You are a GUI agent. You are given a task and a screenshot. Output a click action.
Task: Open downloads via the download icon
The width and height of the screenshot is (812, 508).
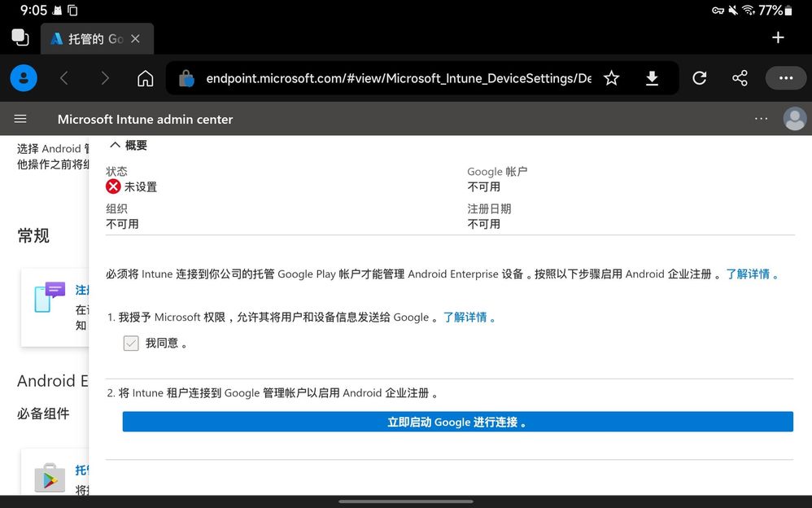click(x=652, y=78)
